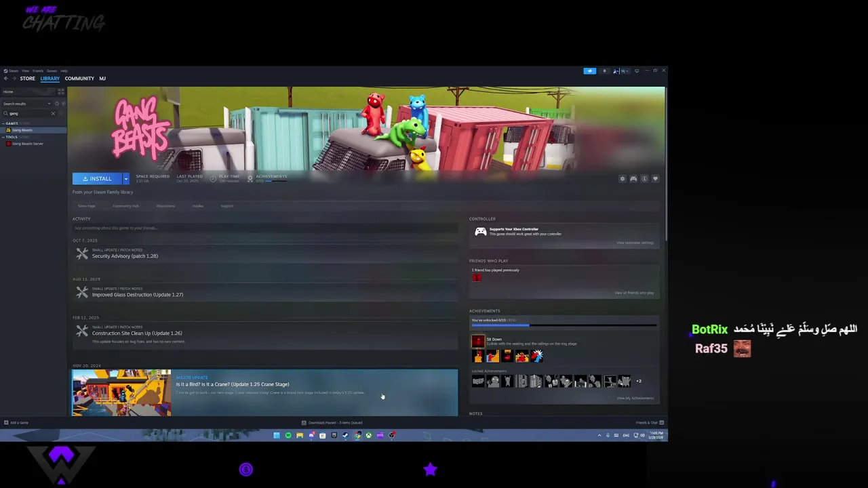
Task: Click the achievements progress bar
Action: tap(564, 326)
